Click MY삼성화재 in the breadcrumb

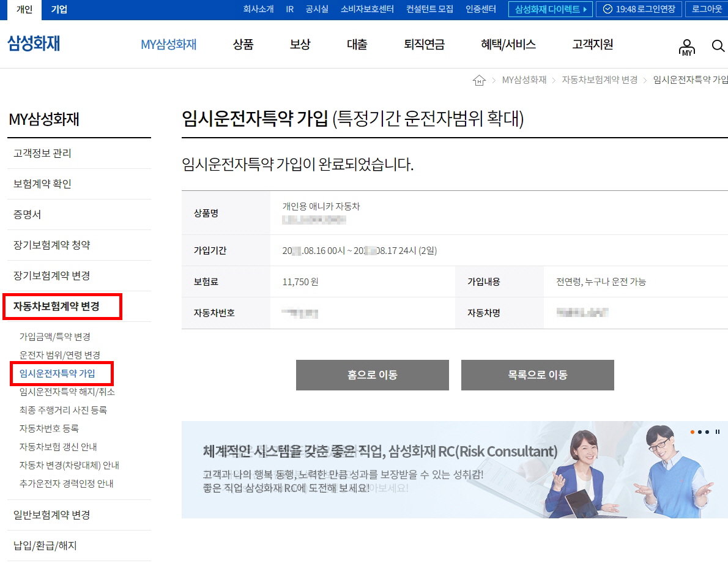click(x=524, y=80)
